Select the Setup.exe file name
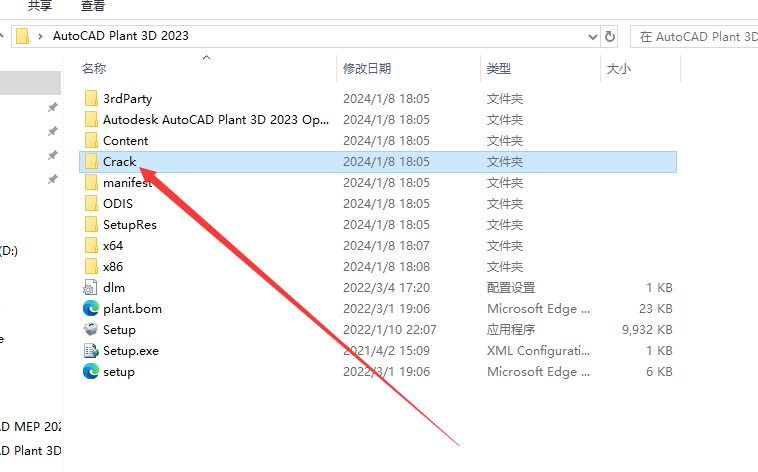Image resolution: width=758 pixels, height=472 pixels. click(x=131, y=351)
